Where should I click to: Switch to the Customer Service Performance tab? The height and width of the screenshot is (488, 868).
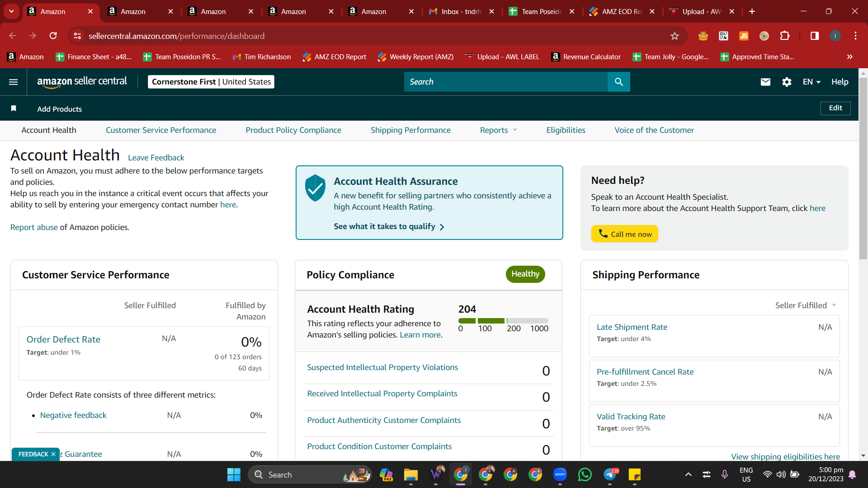[x=161, y=130]
